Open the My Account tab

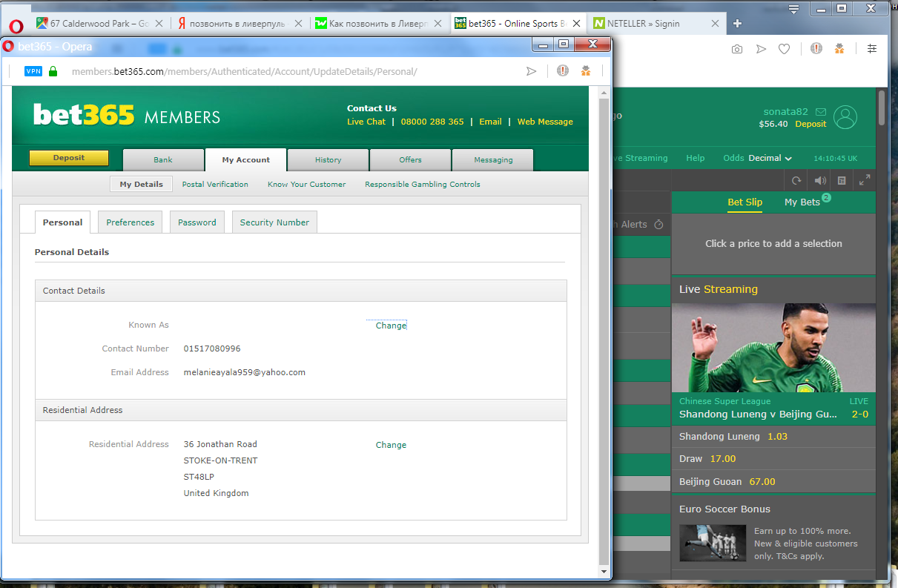[x=246, y=160]
